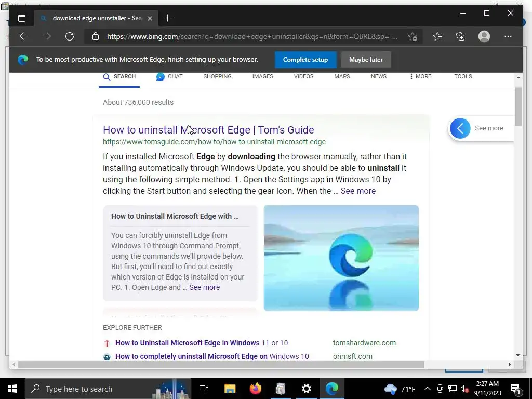532x399 pixels.
Task: Open a new tab with plus icon
Action: tap(167, 18)
